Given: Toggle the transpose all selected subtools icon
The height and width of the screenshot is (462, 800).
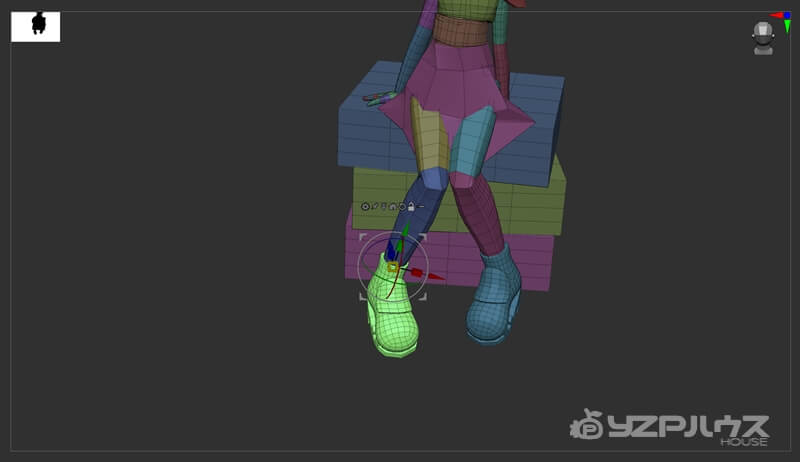Looking at the screenshot, I should [x=420, y=207].
